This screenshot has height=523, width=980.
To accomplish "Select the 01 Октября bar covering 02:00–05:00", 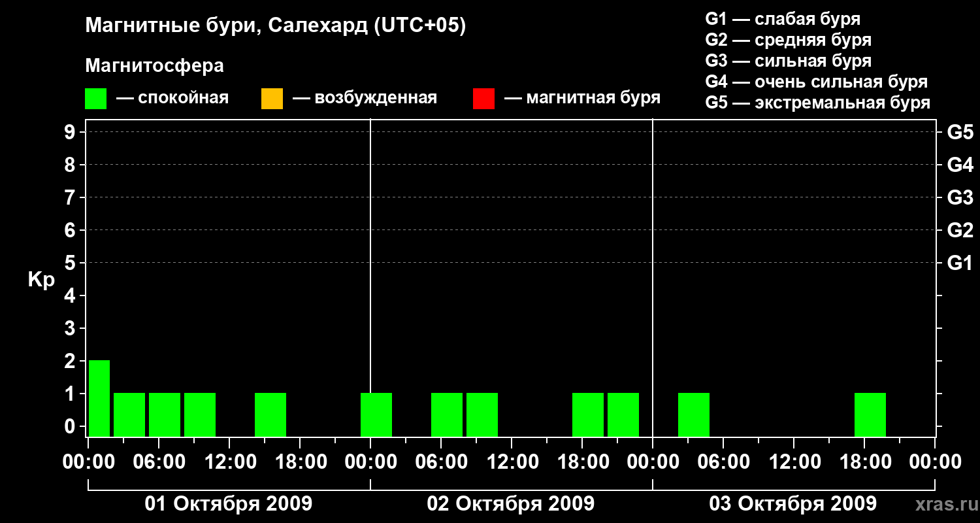I will 129,414.
